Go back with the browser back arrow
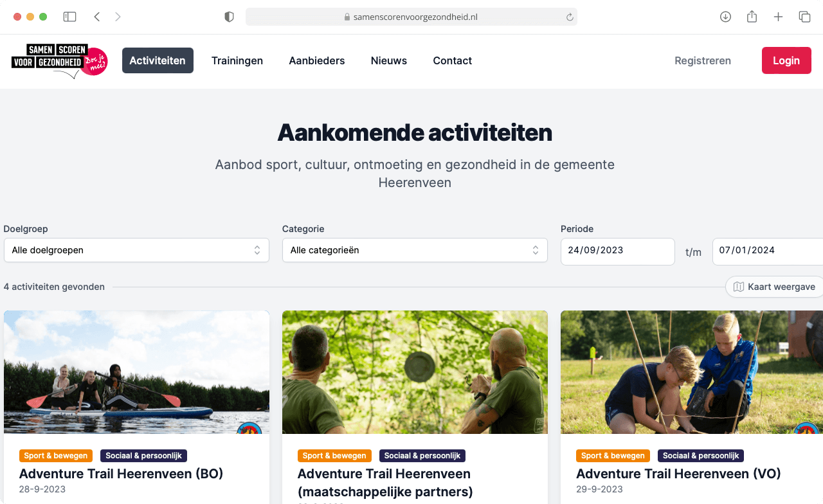Screen dimensions: 823x504 [x=97, y=17]
